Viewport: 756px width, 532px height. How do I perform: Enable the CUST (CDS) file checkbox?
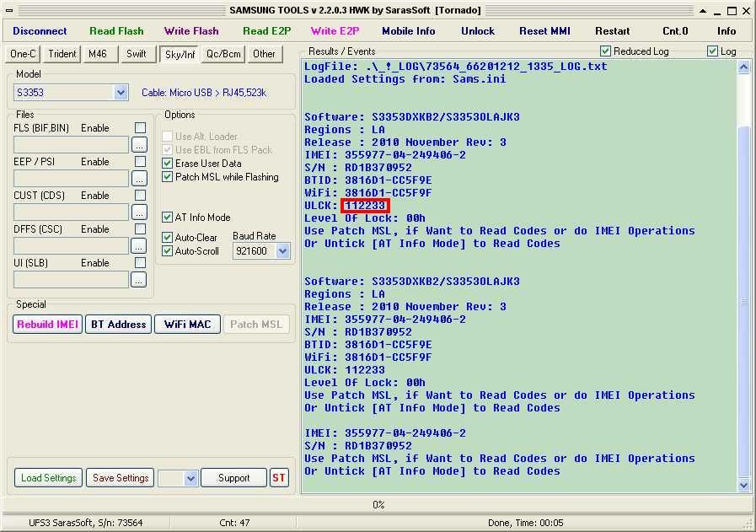tap(140, 196)
